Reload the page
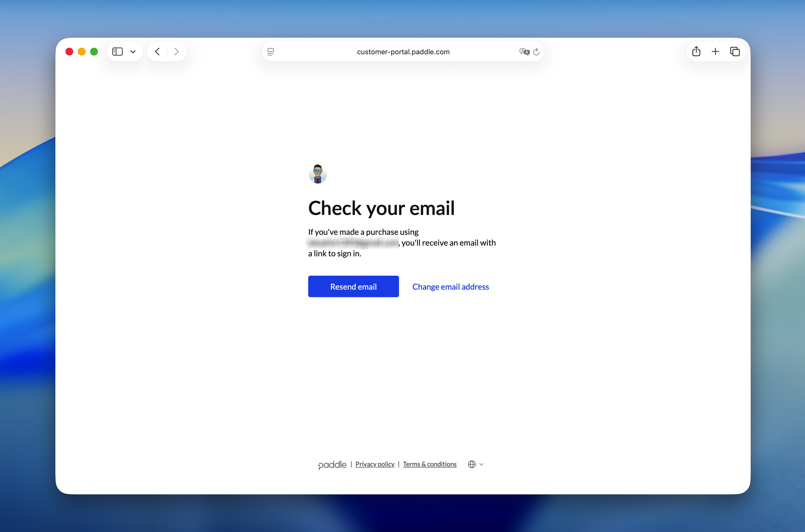The image size is (805, 532). click(536, 52)
